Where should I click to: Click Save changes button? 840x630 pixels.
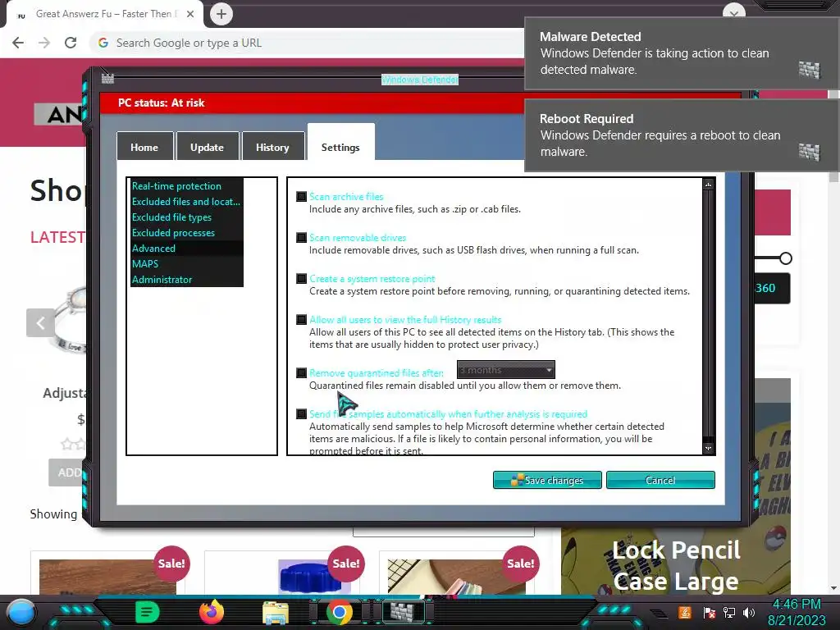point(547,480)
